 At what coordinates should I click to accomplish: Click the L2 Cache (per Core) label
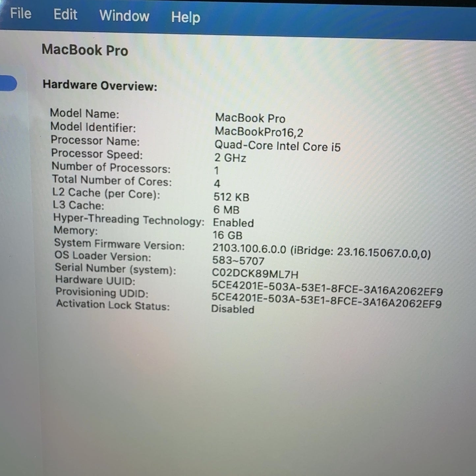click(x=106, y=193)
